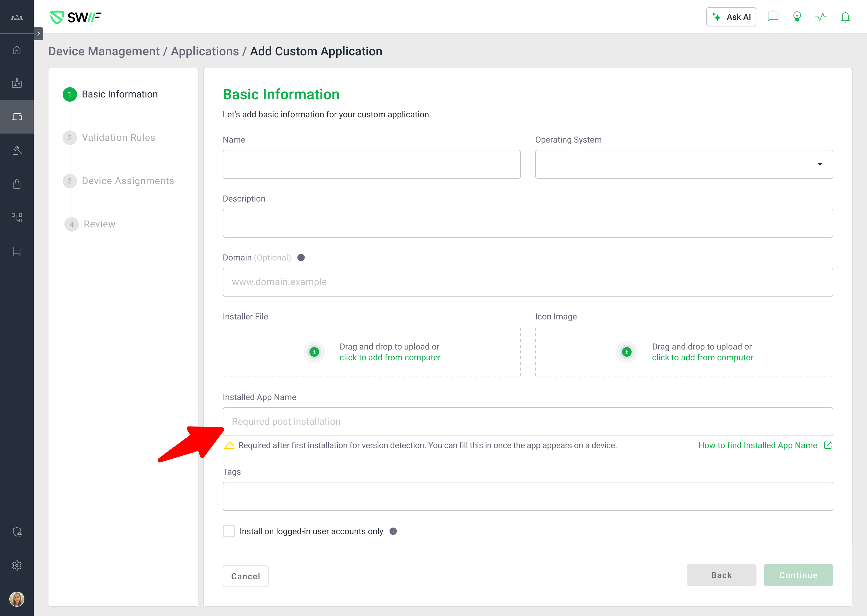
Task: Select the Validation Rules step
Action: click(x=118, y=137)
